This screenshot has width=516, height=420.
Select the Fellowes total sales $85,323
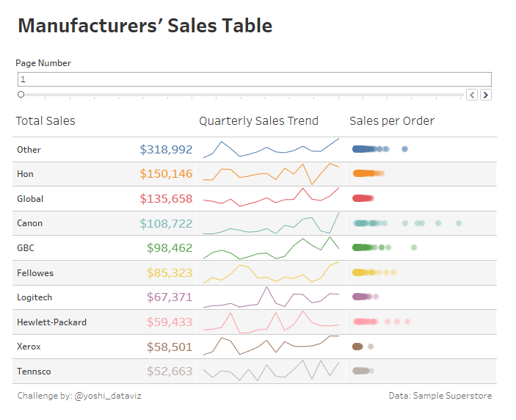(170, 273)
